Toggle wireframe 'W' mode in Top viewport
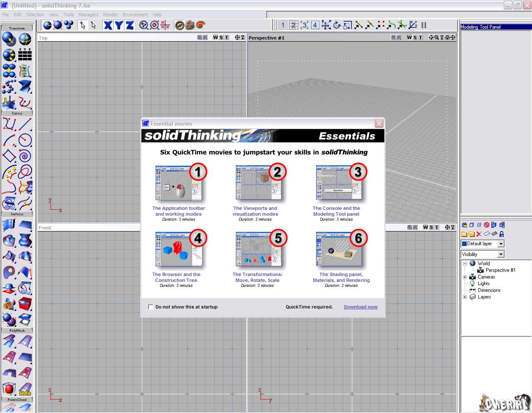 (215, 37)
